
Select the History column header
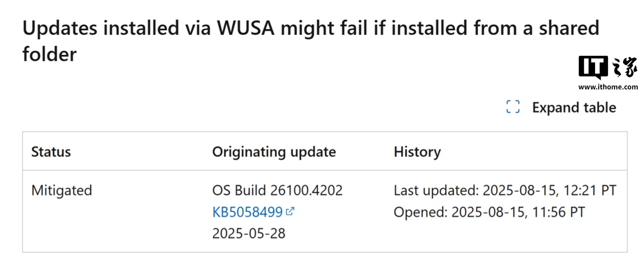click(417, 152)
